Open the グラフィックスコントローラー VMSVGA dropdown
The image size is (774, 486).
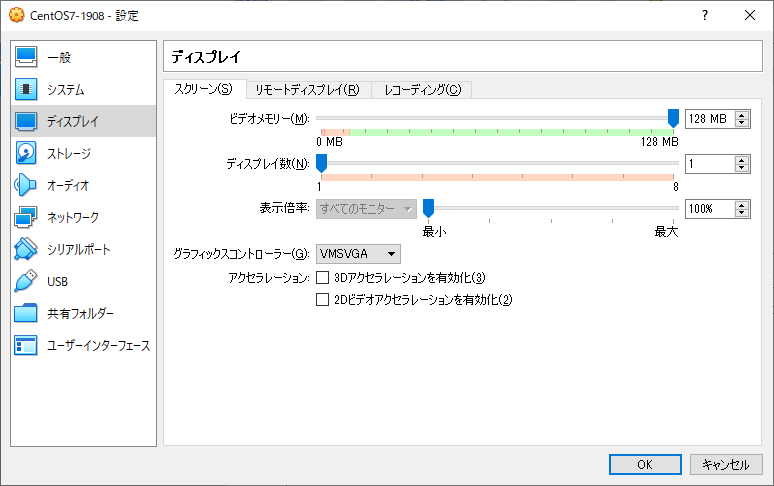pos(358,254)
